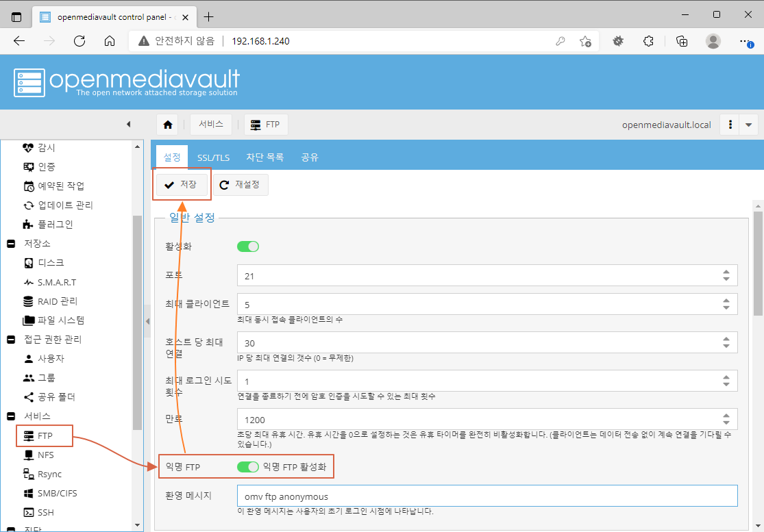Collapse the 접근 권한 관리 tree group
Viewport: 764px width, 532px height.
(x=11, y=339)
